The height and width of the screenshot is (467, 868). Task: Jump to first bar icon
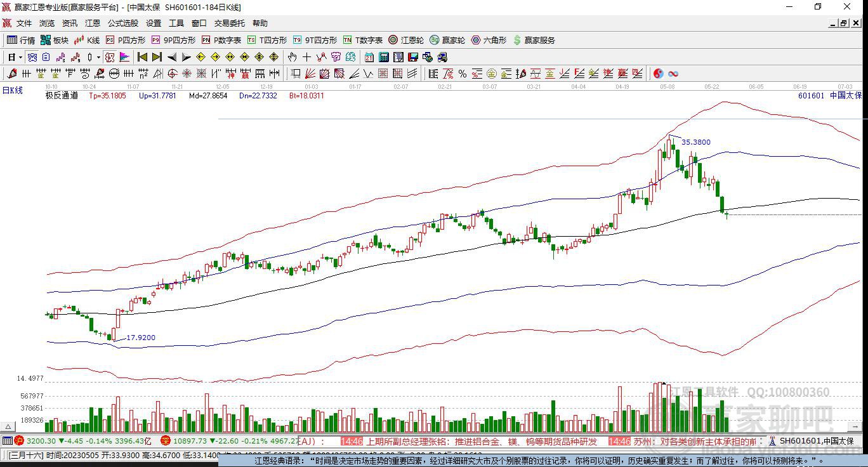coord(143,57)
